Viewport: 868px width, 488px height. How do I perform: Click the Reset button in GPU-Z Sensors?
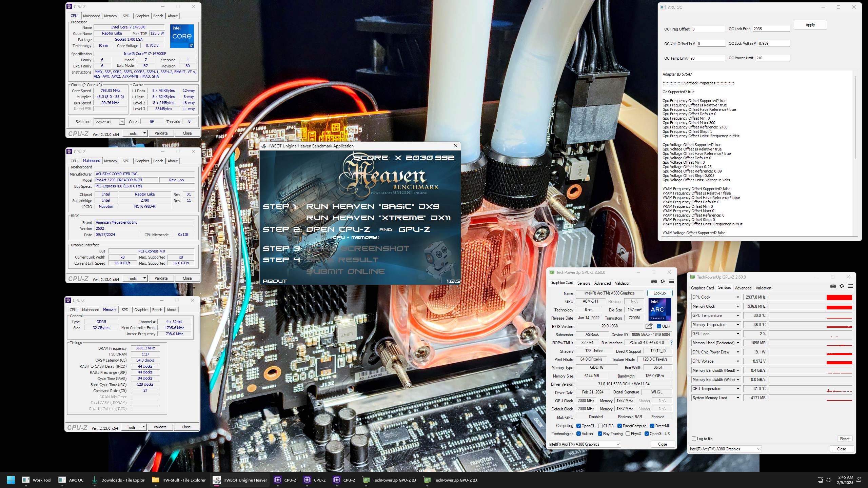[845, 439]
